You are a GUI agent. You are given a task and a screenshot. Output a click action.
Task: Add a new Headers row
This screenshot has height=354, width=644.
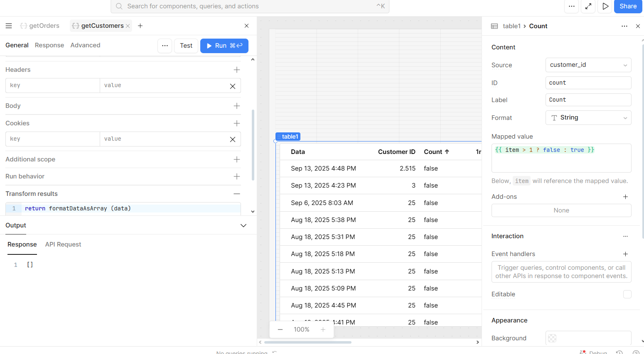click(x=236, y=70)
